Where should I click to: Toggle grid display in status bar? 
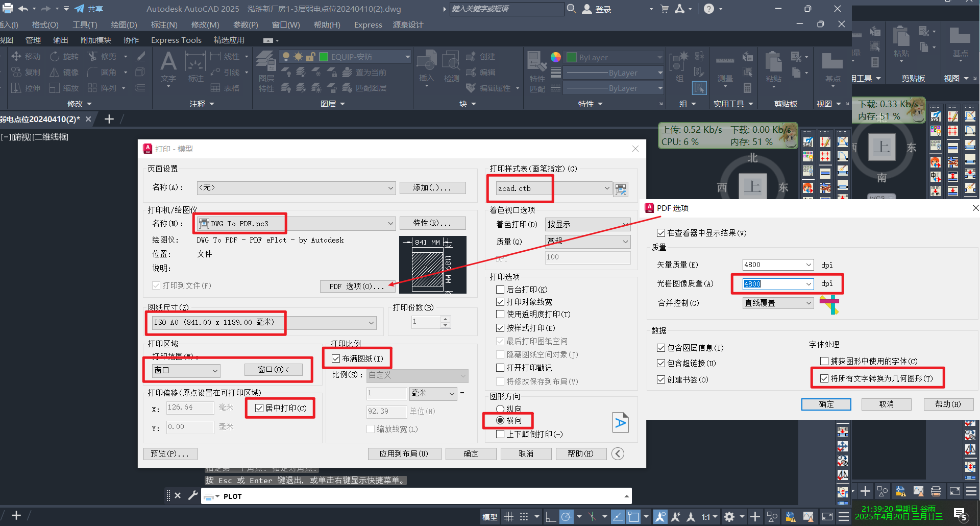(508, 517)
